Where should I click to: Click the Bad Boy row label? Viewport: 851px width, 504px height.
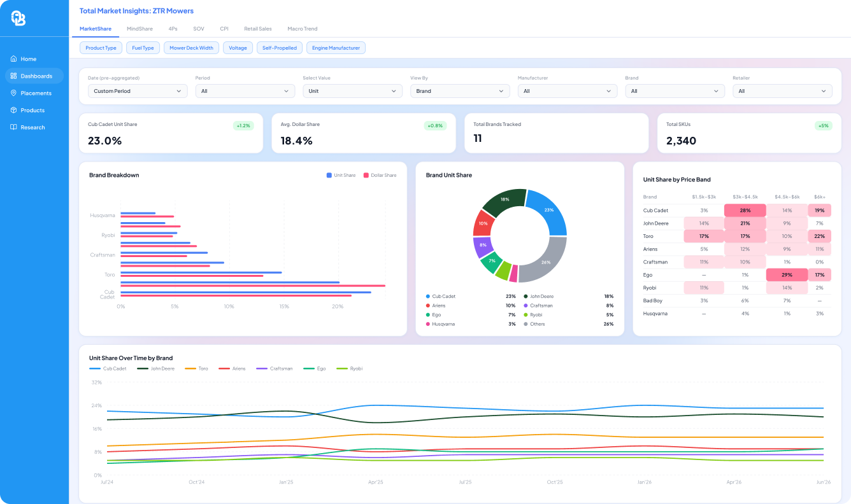[652, 300]
